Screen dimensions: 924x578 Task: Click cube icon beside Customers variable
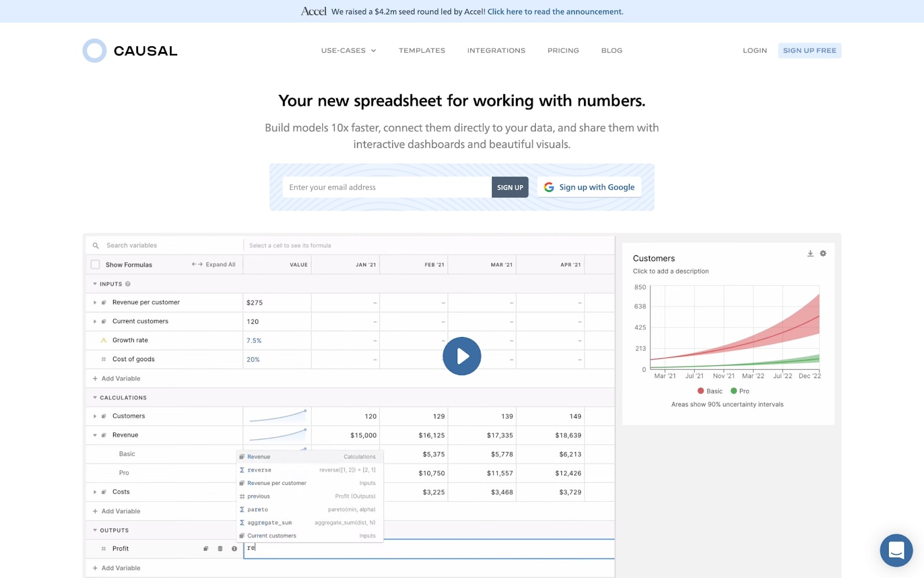[x=104, y=416]
